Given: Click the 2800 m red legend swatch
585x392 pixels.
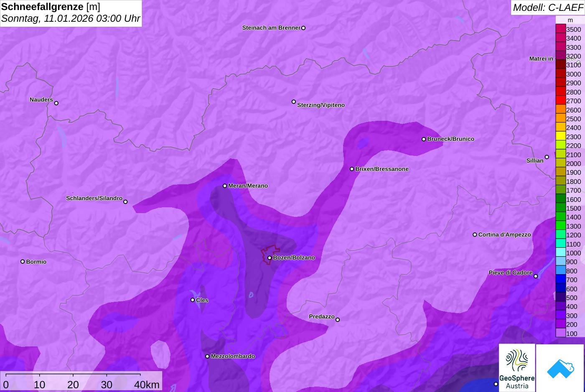Looking at the screenshot, I should click(x=560, y=92).
